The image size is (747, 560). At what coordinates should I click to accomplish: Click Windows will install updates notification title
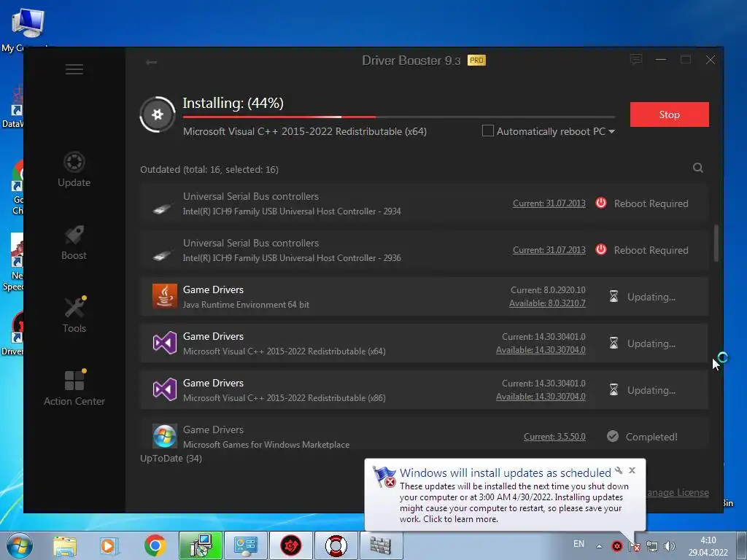pyautogui.click(x=505, y=472)
